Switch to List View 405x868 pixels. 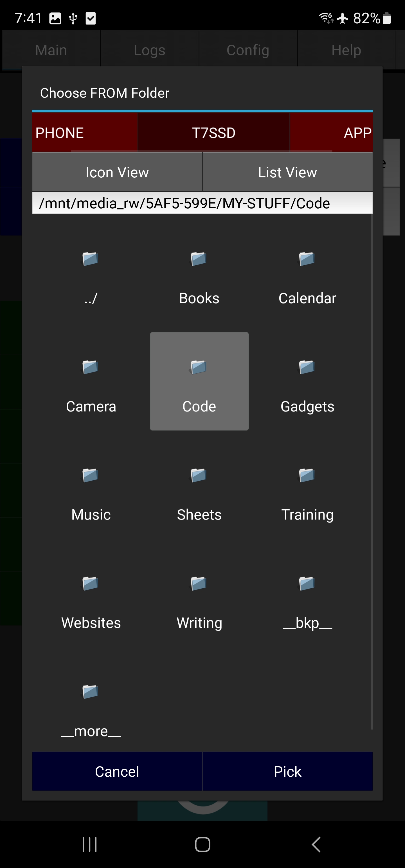287,172
